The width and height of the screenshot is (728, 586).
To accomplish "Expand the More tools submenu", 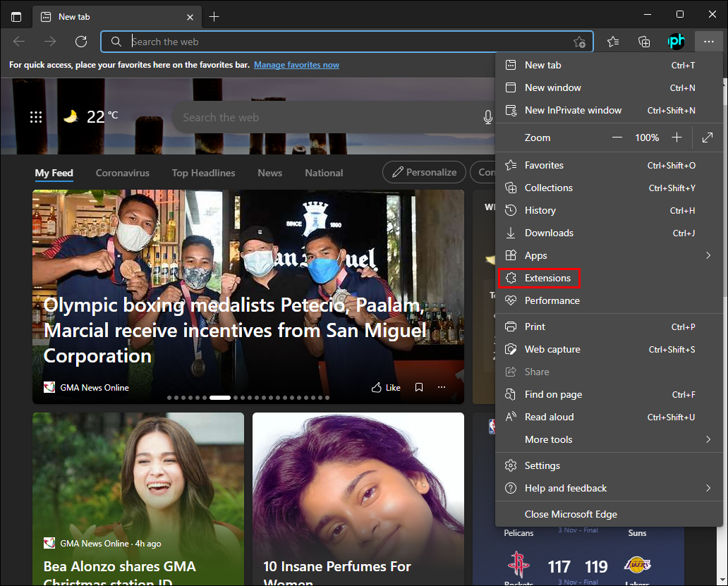I will [x=708, y=439].
